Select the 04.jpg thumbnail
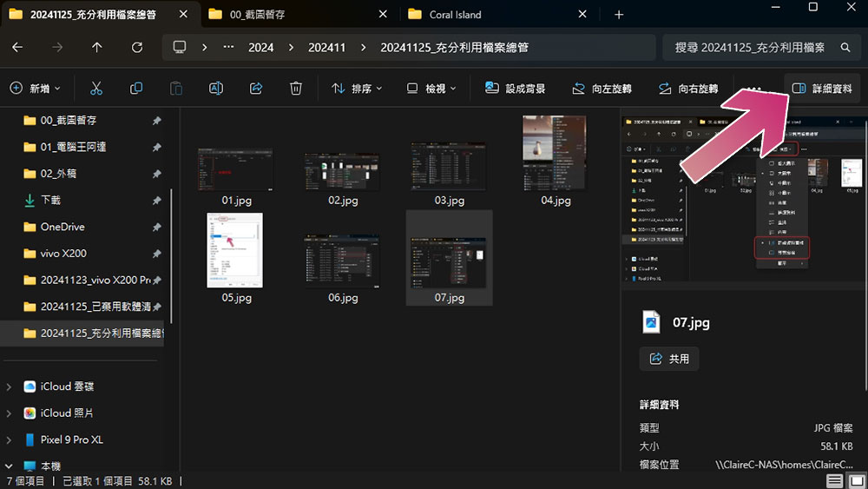 (x=556, y=161)
